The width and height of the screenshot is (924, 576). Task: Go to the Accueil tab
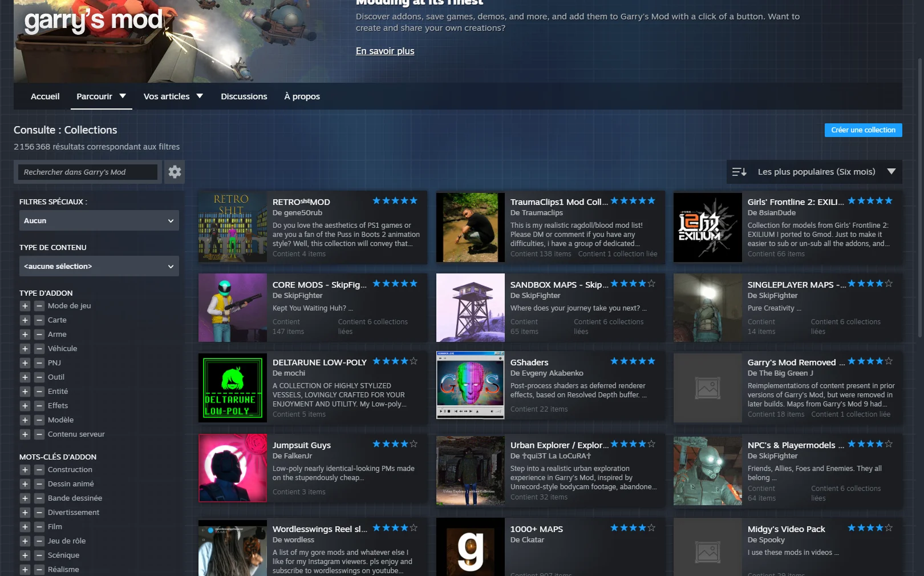coord(45,96)
